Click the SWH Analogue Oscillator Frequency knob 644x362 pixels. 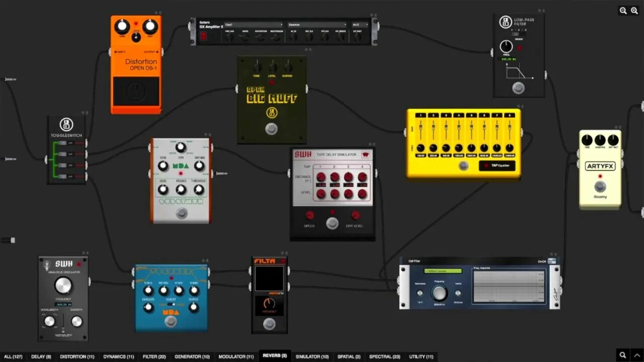tap(63, 286)
